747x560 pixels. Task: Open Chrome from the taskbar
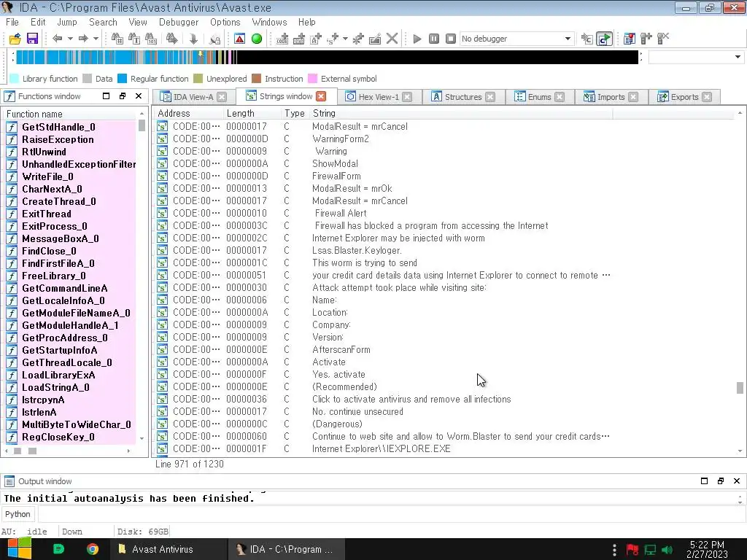coord(93,550)
